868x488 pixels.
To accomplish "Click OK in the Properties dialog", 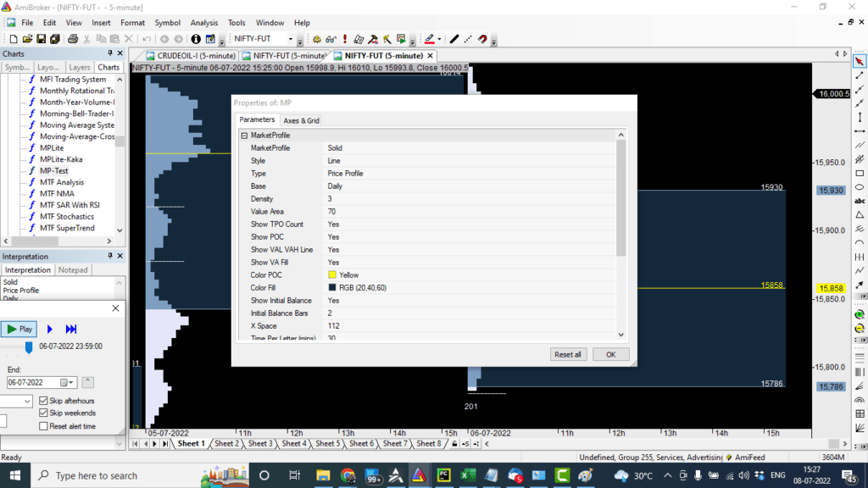I will pos(610,355).
